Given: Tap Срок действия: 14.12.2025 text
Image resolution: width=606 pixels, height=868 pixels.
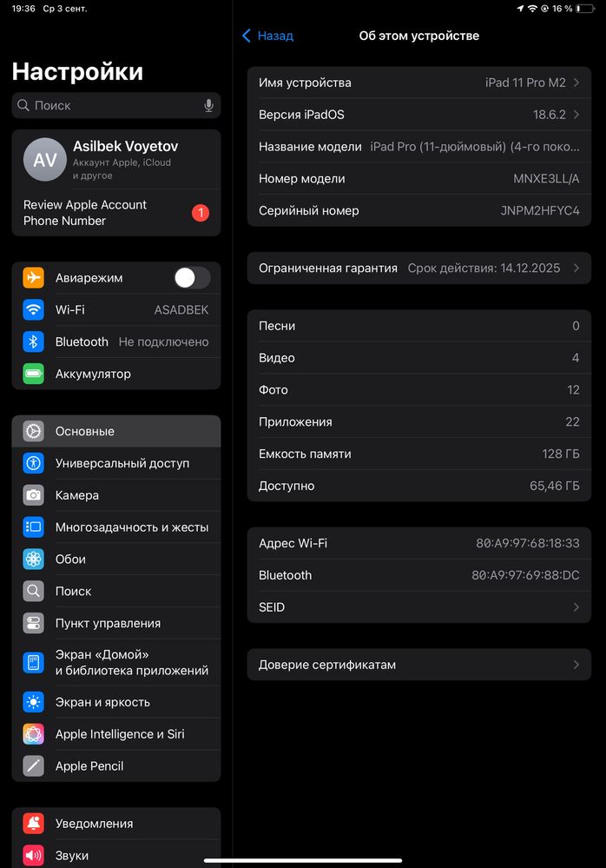Looking at the screenshot, I should [484, 268].
